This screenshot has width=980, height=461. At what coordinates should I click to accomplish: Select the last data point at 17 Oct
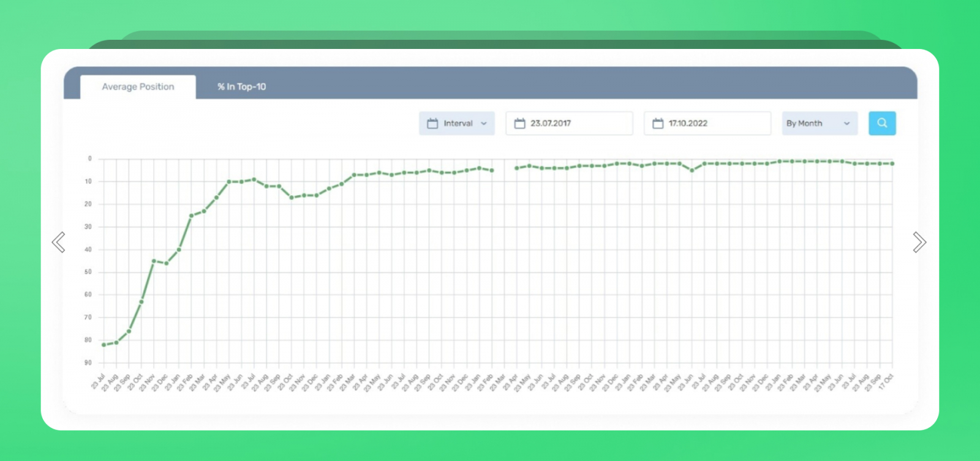[x=892, y=163]
